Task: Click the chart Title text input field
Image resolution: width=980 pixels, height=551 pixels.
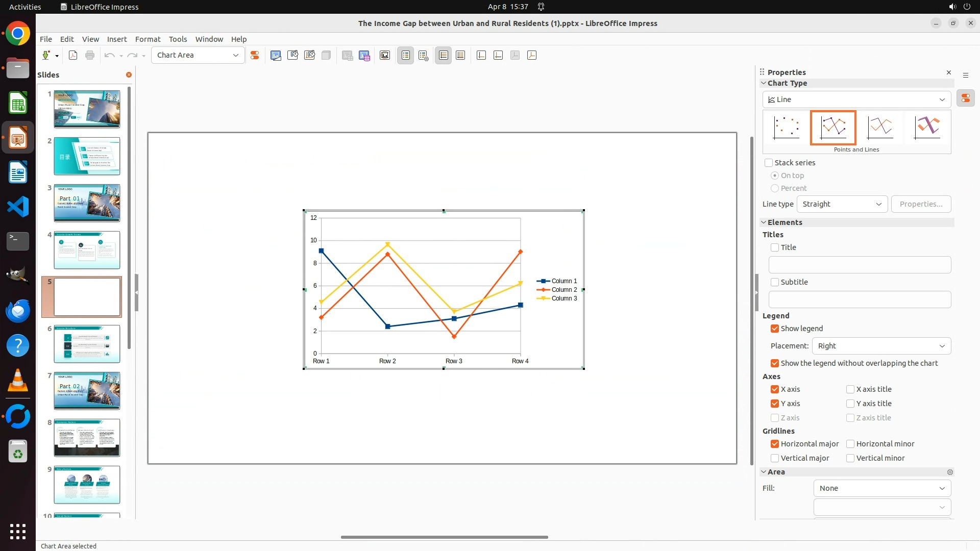Action: (860, 265)
